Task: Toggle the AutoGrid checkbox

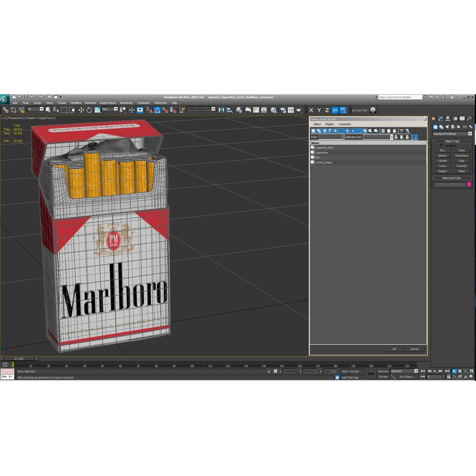Action: (442, 146)
